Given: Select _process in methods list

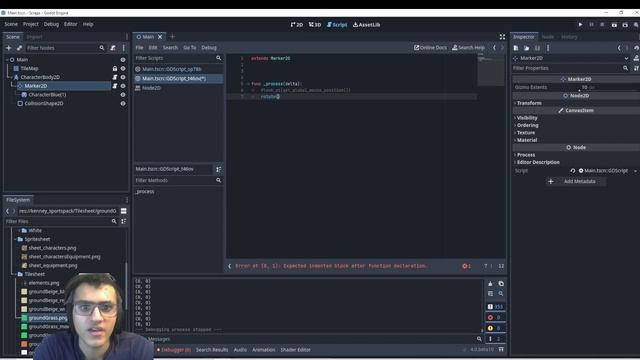Looking at the screenshot, I should pyautogui.click(x=145, y=191).
